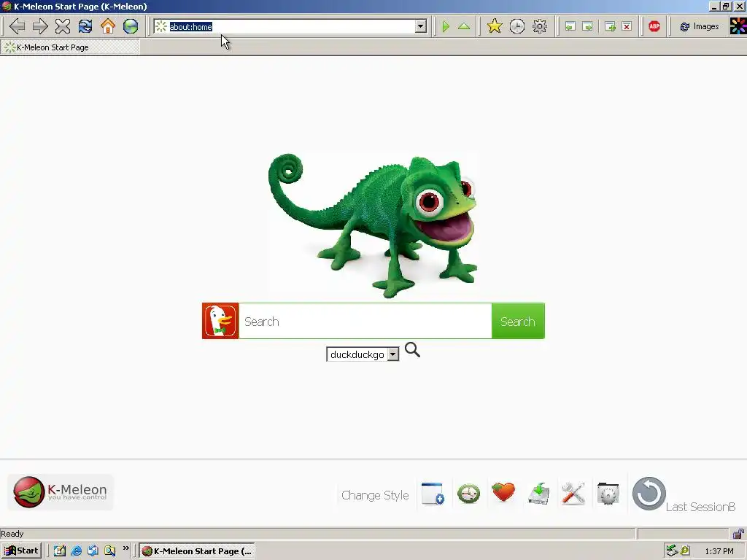The height and width of the screenshot is (560, 747).
Task: Expand quick launch chevron on taskbar
Action: 125,548
